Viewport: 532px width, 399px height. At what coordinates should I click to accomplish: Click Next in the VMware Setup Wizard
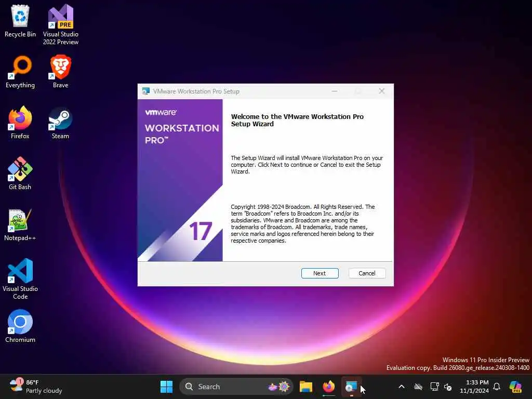(x=320, y=273)
